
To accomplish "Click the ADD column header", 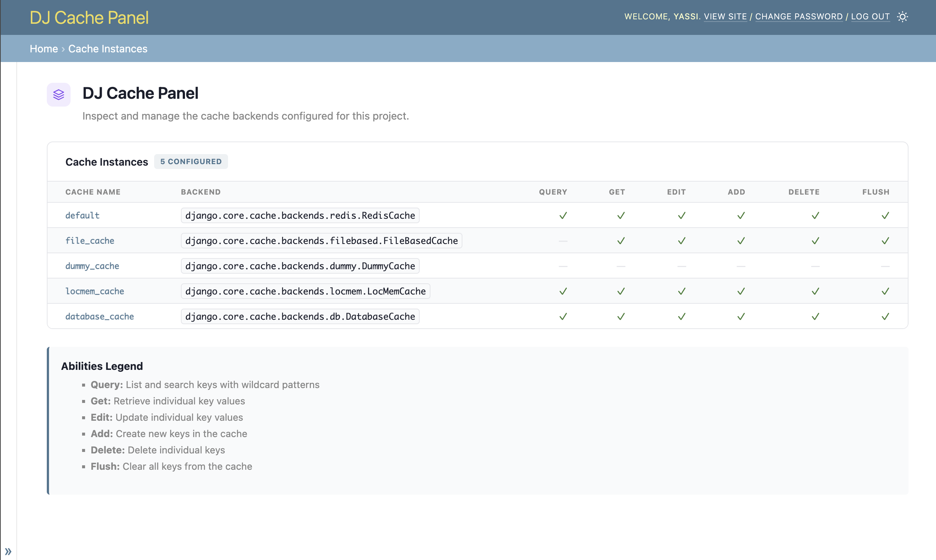I will (x=736, y=192).
